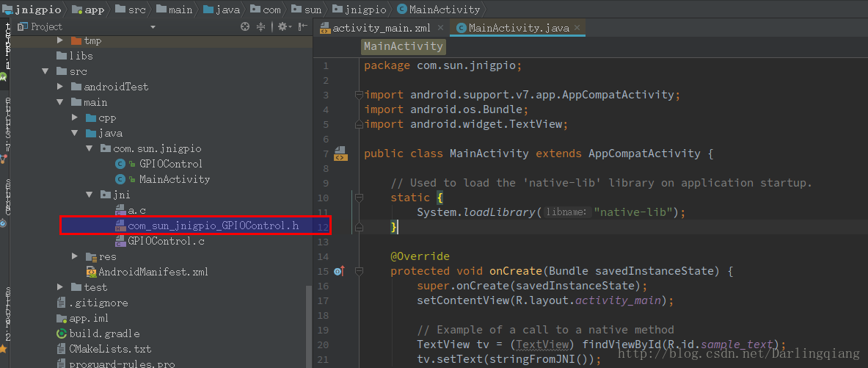Expand the test folder
This screenshot has height=368, width=868.
click(x=60, y=287)
